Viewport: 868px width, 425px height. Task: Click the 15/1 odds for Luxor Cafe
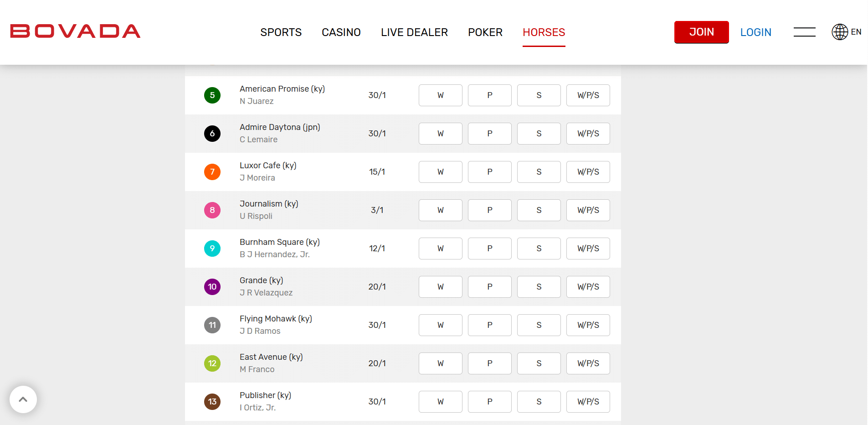pyautogui.click(x=377, y=172)
